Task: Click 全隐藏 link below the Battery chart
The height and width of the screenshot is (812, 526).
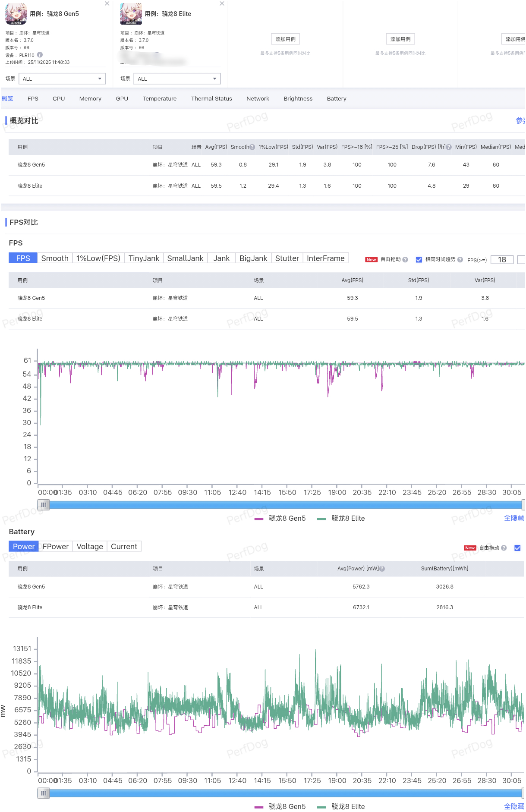Action: coord(513,806)
